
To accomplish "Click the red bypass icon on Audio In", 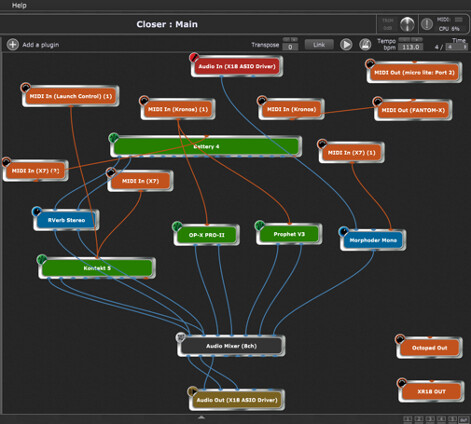I will [x=194, y=57].
